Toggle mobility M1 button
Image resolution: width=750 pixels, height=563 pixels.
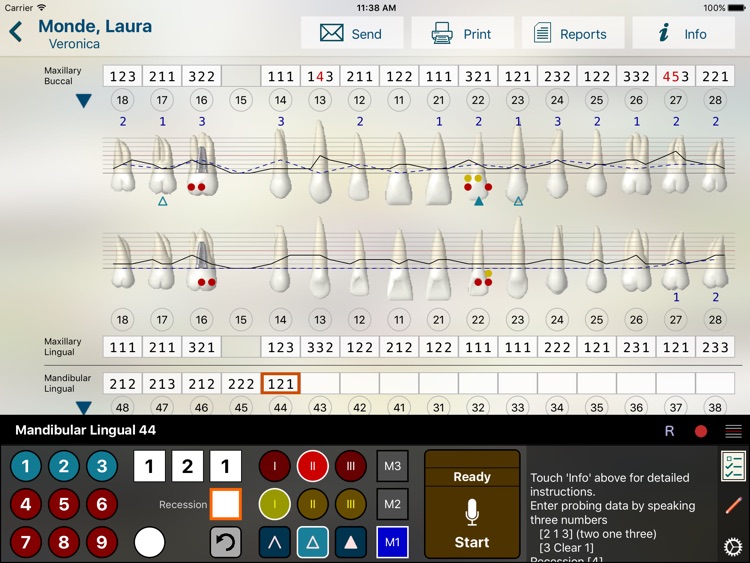point(392,542)
